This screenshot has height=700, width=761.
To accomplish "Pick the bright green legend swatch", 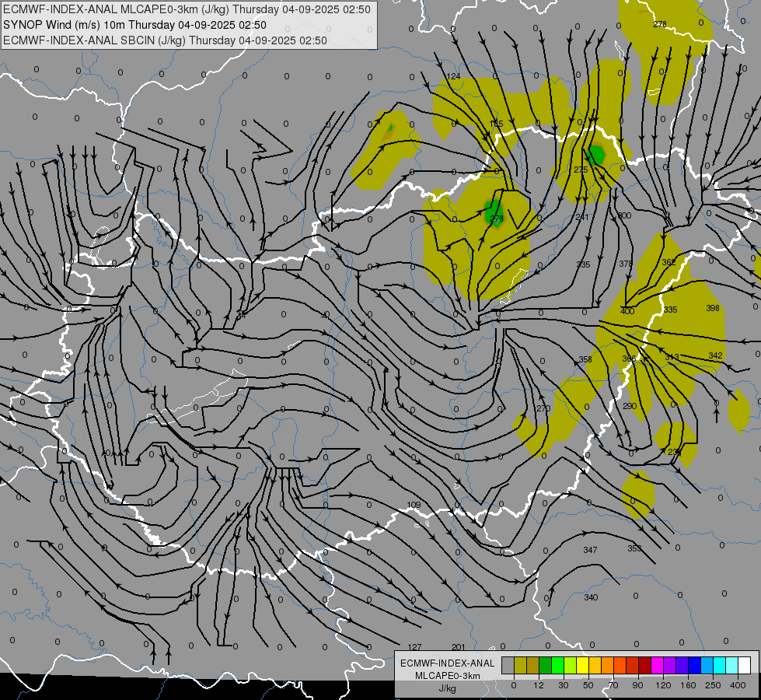I will [x=557, y=665].
